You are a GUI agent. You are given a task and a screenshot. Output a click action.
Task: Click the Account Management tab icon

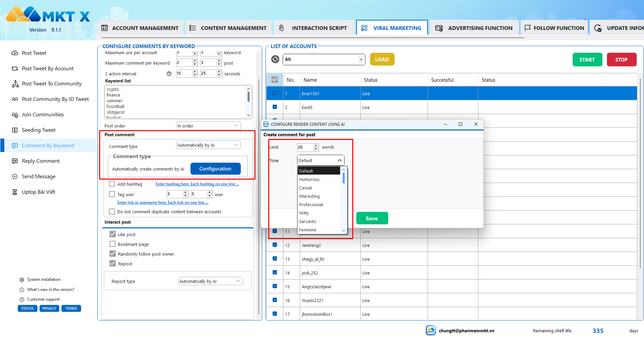(105, 28)
